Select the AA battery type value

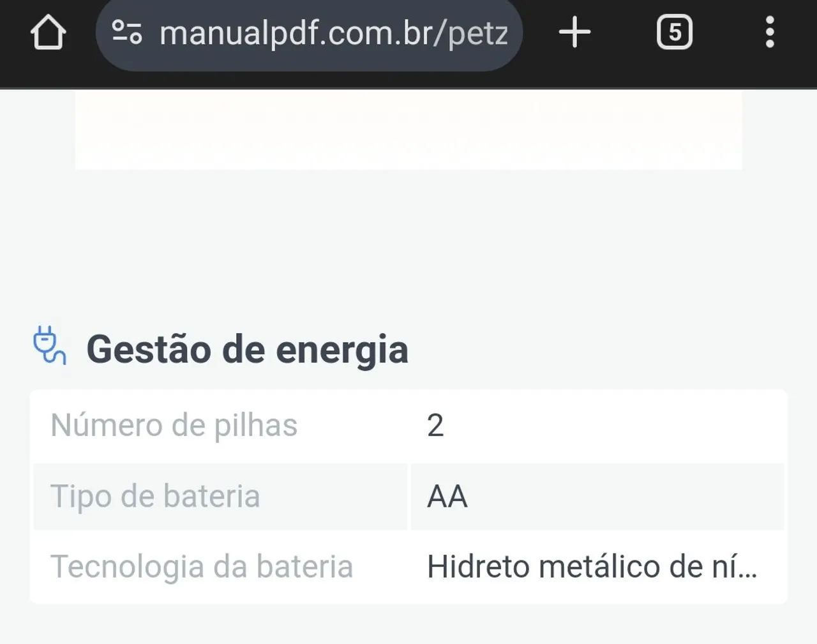click(446, 497)
